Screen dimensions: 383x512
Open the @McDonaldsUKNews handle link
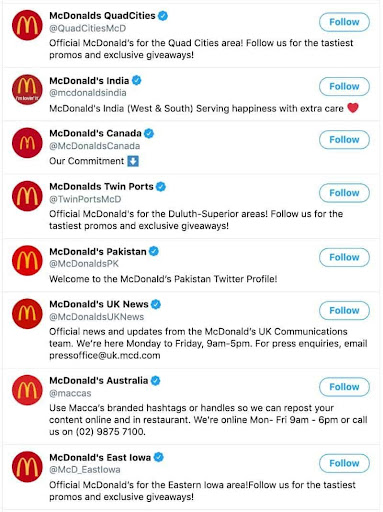97,317
